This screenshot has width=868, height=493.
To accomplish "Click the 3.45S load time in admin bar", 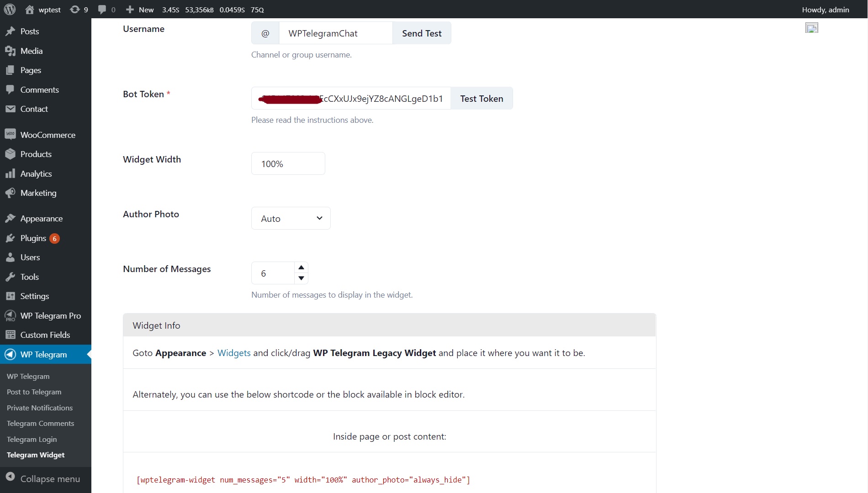I will click(170, 10).
